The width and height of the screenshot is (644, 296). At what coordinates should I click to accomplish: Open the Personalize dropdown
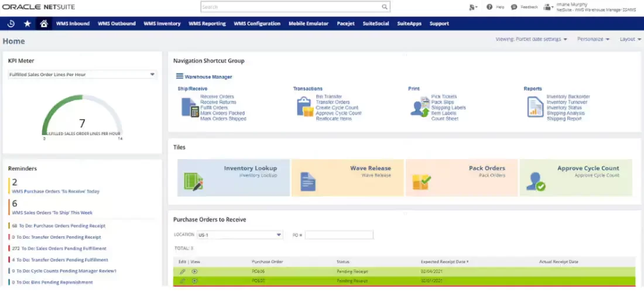594,39
